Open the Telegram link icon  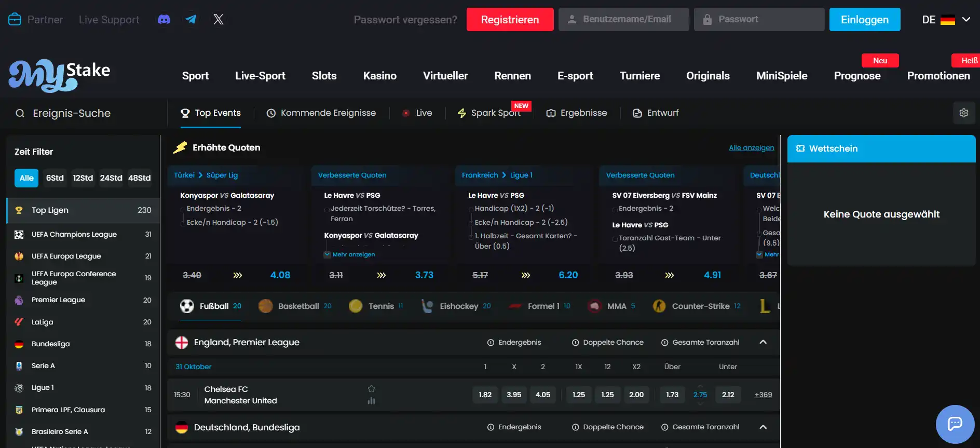point(191,20)
